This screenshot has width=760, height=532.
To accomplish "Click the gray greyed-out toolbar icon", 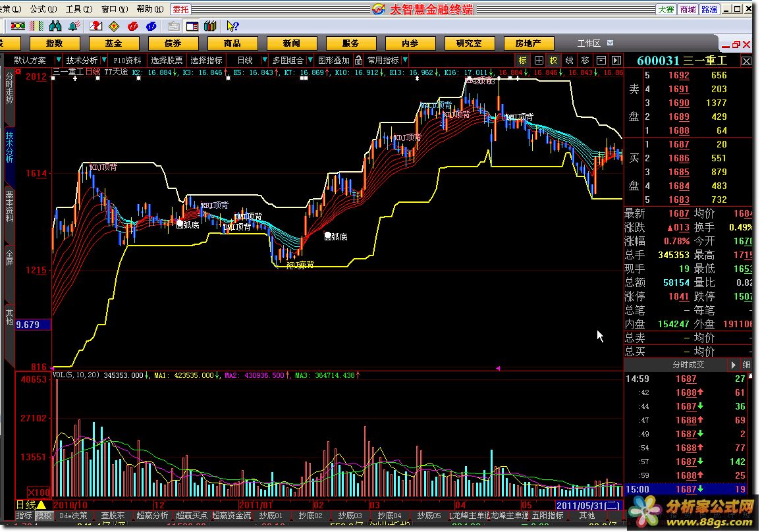I will (173, 26).
